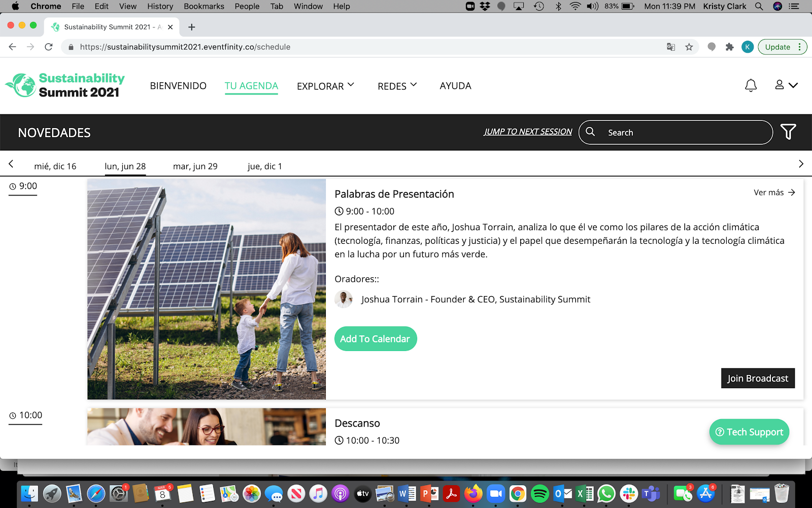The width and height of the screenshot is (812, 508).
Task: Open Chrome extensions puzzle icon
Action: click(x=729, y=47)
